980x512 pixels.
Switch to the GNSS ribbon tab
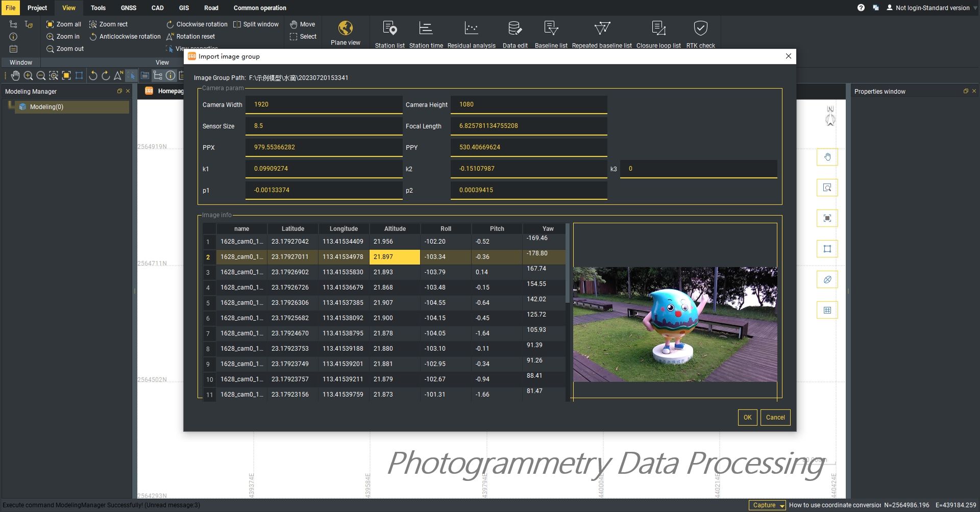pos(129,8)
